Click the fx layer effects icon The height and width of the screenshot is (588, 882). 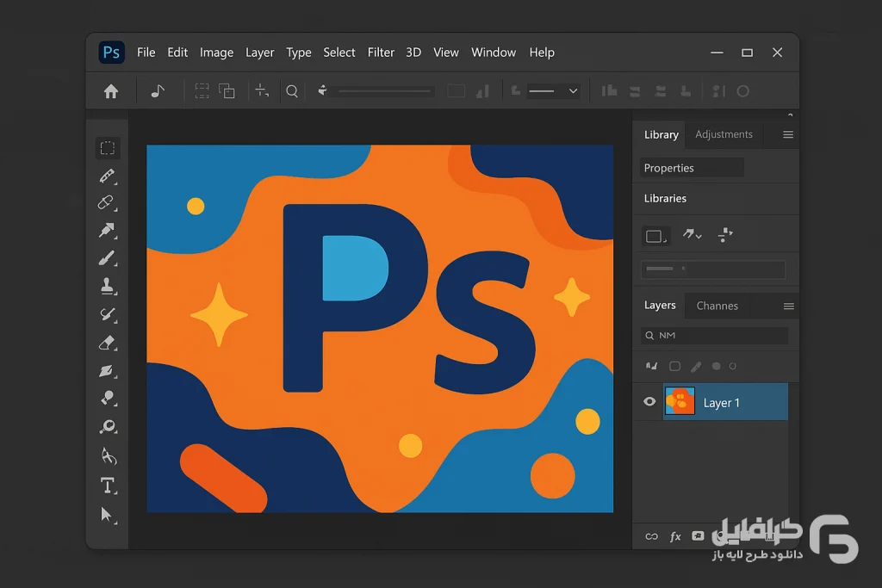click(x=675, y=536)
